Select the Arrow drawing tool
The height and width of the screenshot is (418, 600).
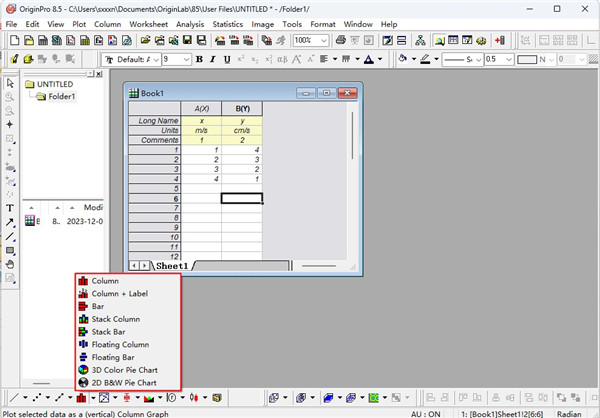point(10,222)
